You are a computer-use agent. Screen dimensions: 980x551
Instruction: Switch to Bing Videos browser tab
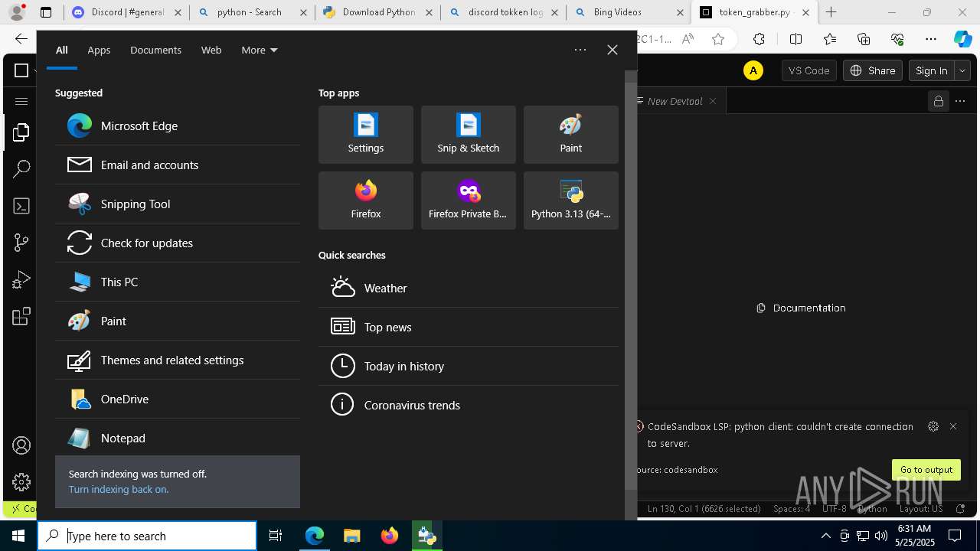[x=628, y=12]
